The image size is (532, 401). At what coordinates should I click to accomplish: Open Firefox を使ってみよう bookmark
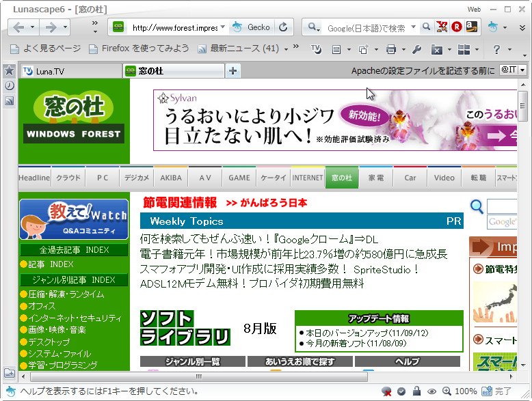[x=139, y=49]
